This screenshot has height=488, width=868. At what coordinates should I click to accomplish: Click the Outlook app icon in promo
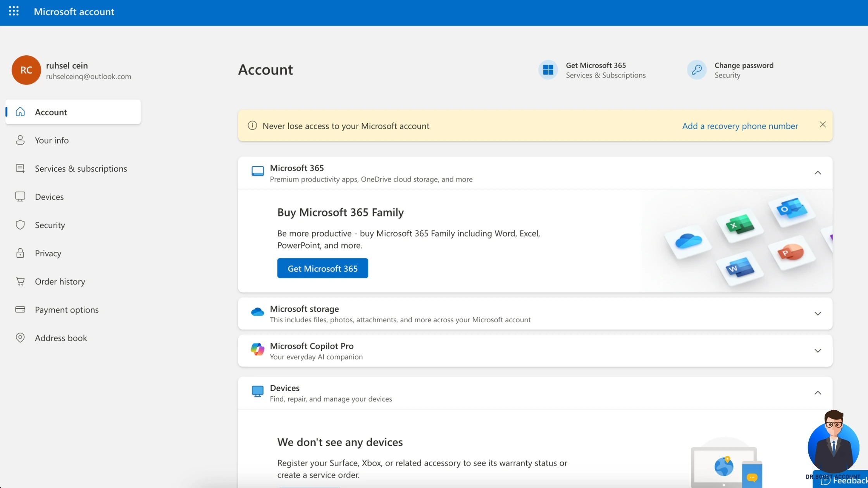[x=792, y=210]
